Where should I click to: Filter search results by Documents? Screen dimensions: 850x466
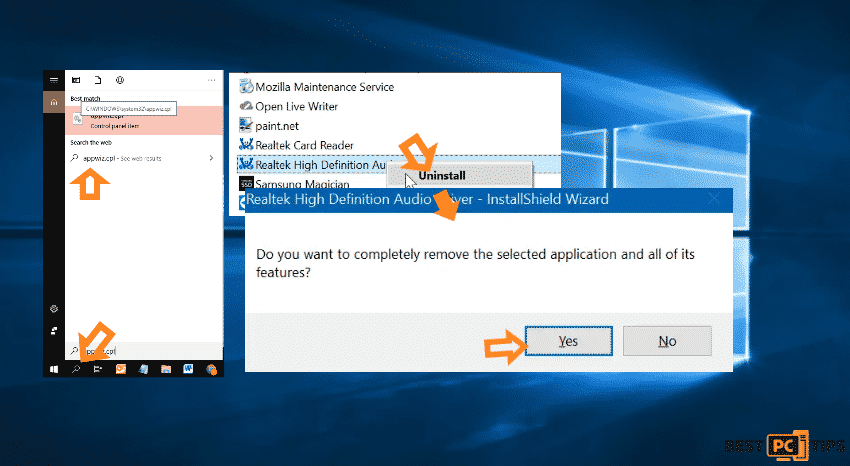click(x=98, y=80)
